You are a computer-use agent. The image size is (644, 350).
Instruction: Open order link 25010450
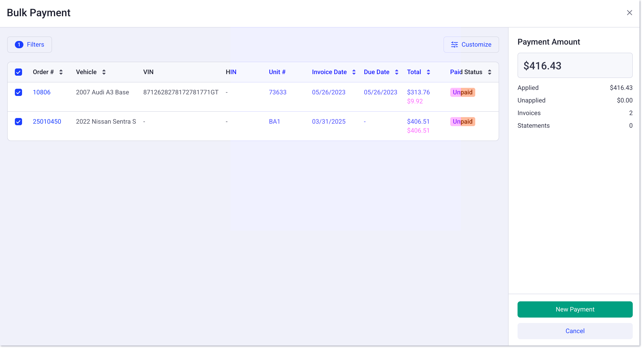[x=47, y=122]
